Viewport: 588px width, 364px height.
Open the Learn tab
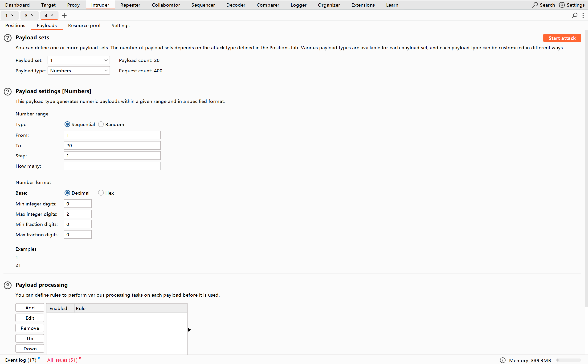click(x=392, y=5)
